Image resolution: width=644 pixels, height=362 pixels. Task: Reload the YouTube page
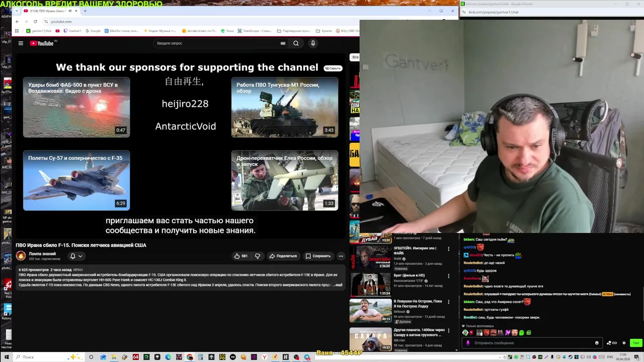pos(35,22)
